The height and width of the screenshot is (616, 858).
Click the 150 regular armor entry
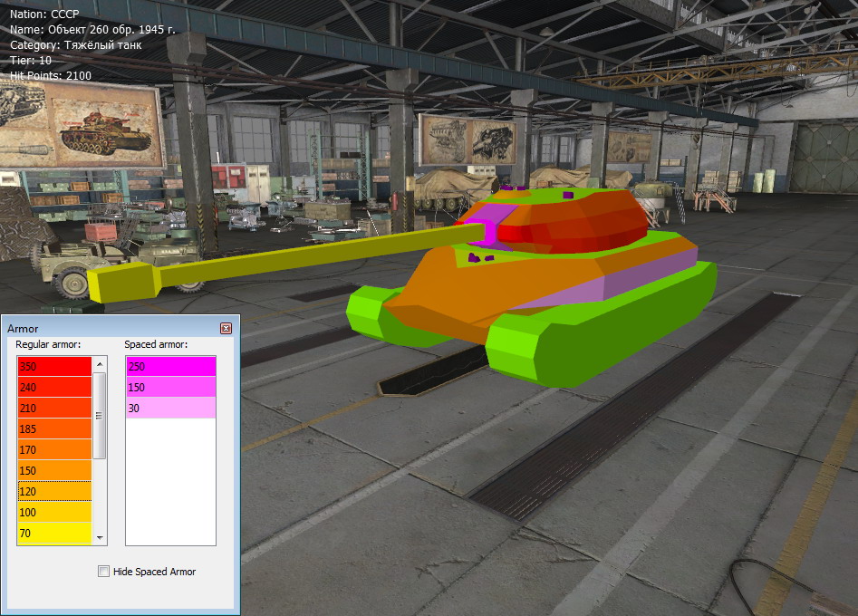(54, 470)
